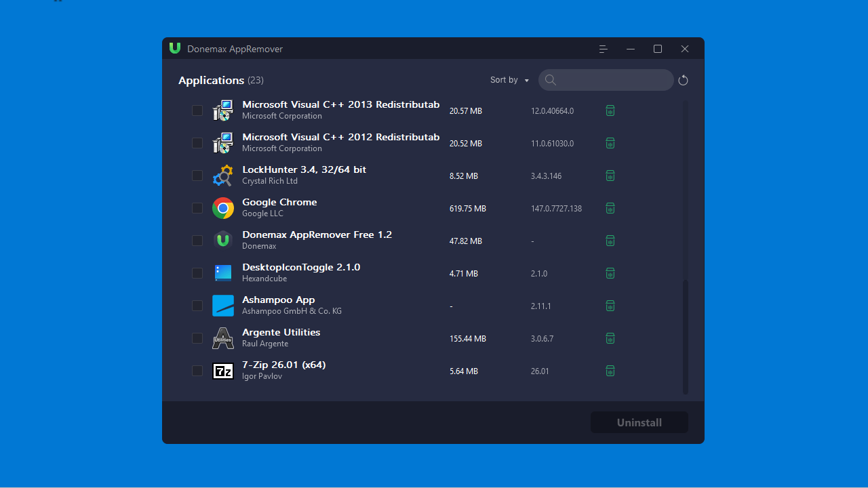Click the Visual C++ 2013 installer icon
The height and width of the screenshot is (488, 868).
point(223,110)
